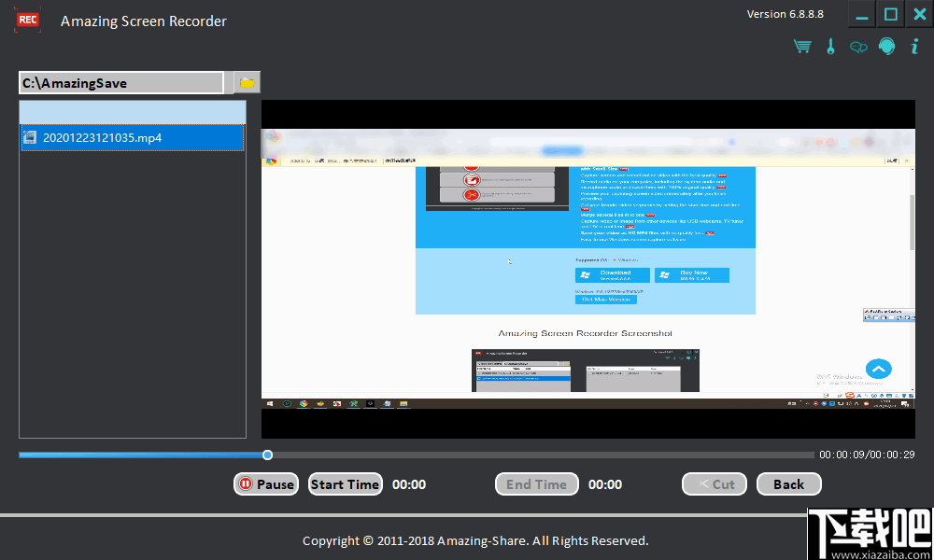This screenshot has width=934, height=560.
Task: Click the file icon beside 20201223121035.mp4
Action: (29, 138)
